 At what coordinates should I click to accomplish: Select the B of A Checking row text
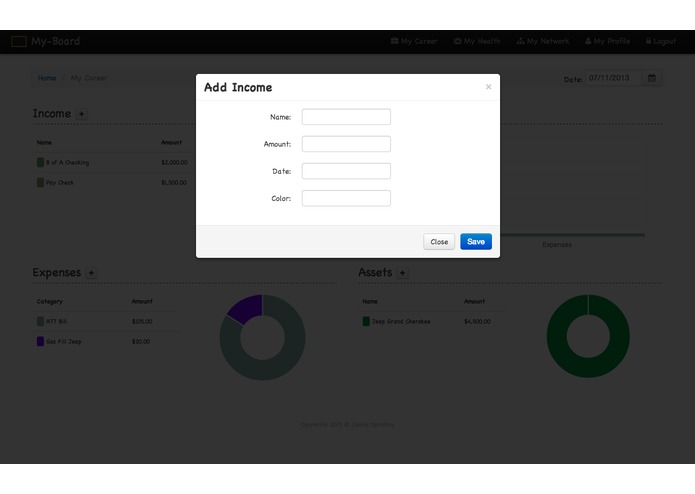[67, 163]
